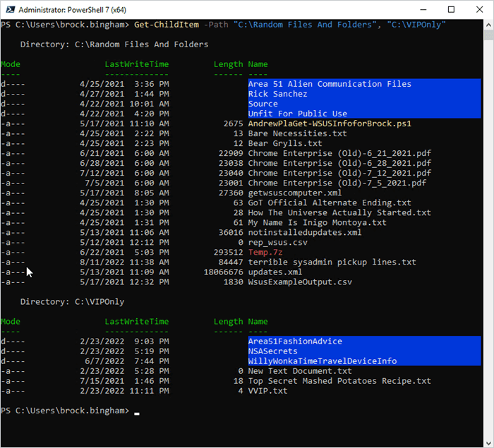Click VVIP.txt file name
The width and height of the screenshot is (494, 448).
tap(267, 391)
